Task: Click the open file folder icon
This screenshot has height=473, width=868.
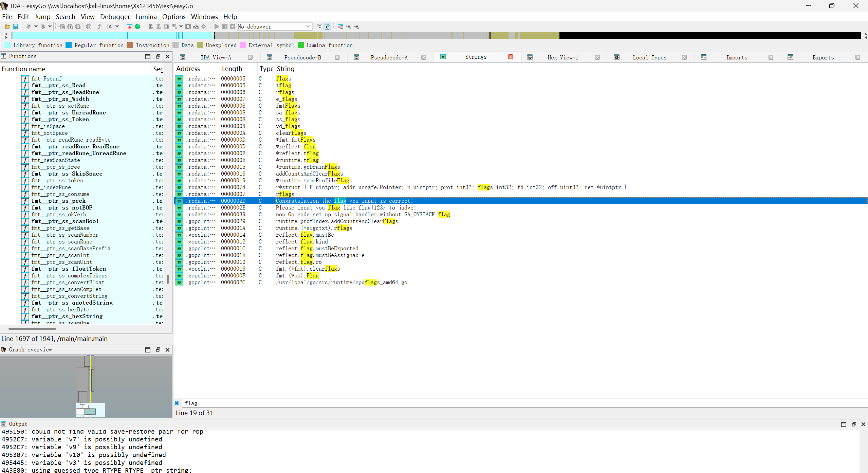Action: (7, 26)
